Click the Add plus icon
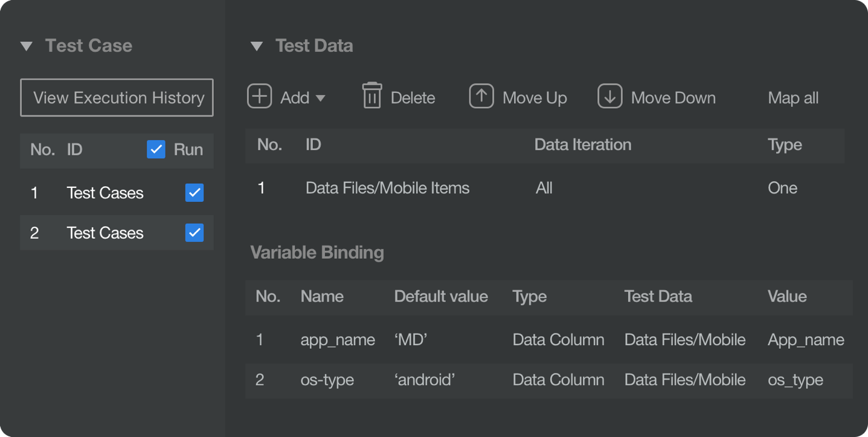 point(260,97)
